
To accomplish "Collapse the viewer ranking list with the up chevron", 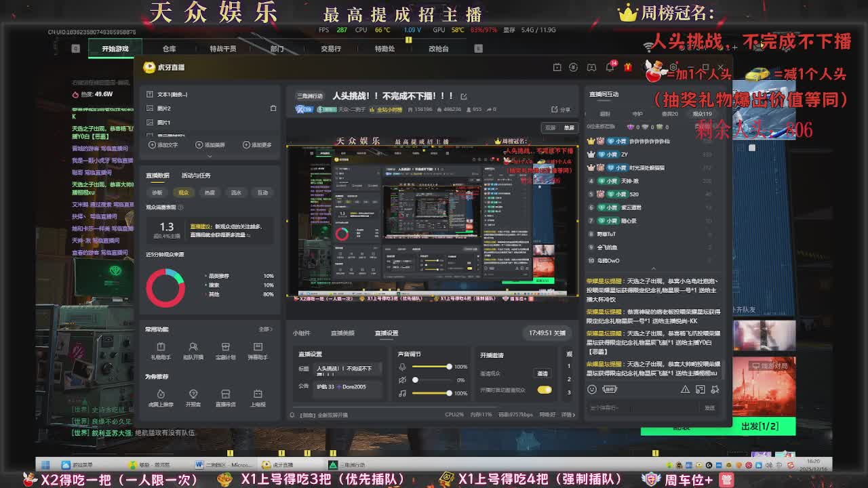I will pos(653,269).
